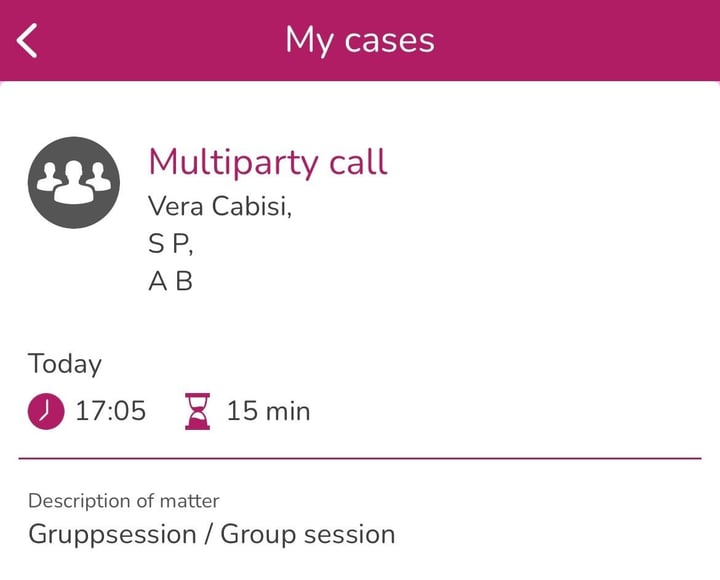Tap the Today date label
Image resolution: width=720 pixels, height=580 pixels.
click(x=65, y=364)
